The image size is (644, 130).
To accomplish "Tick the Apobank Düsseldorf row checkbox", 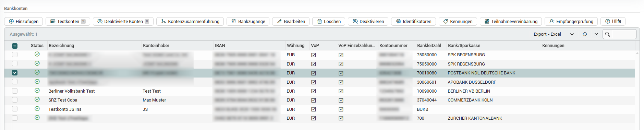I will pos(15,82).
